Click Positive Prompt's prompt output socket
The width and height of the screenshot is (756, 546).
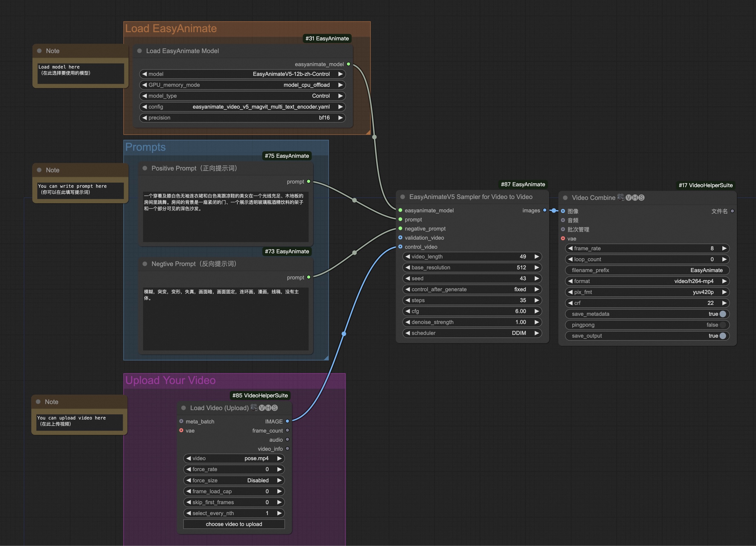309,181
